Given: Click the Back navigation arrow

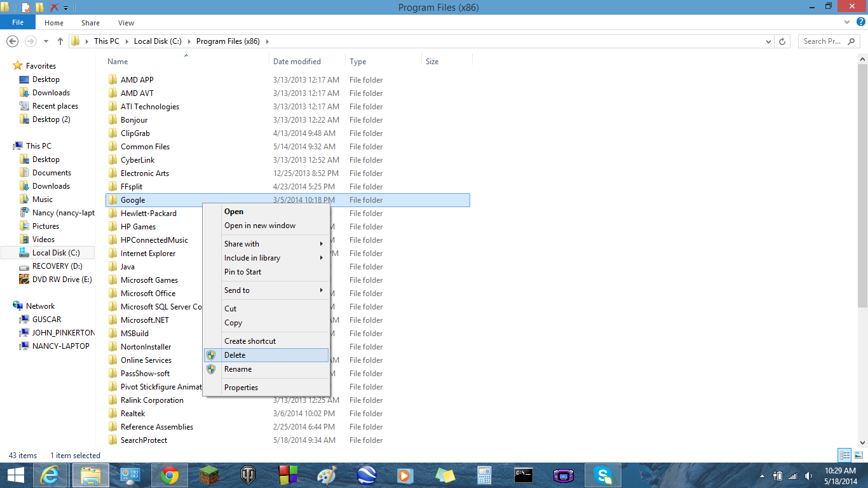Looking at the screenshot, I should coord(12,41).
